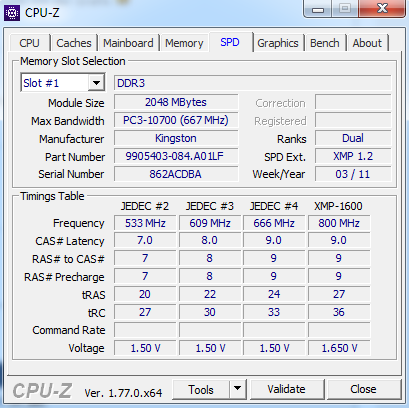Close the window with the X button
The height and width of the screenshot is (408, 409).
point(382,9)
